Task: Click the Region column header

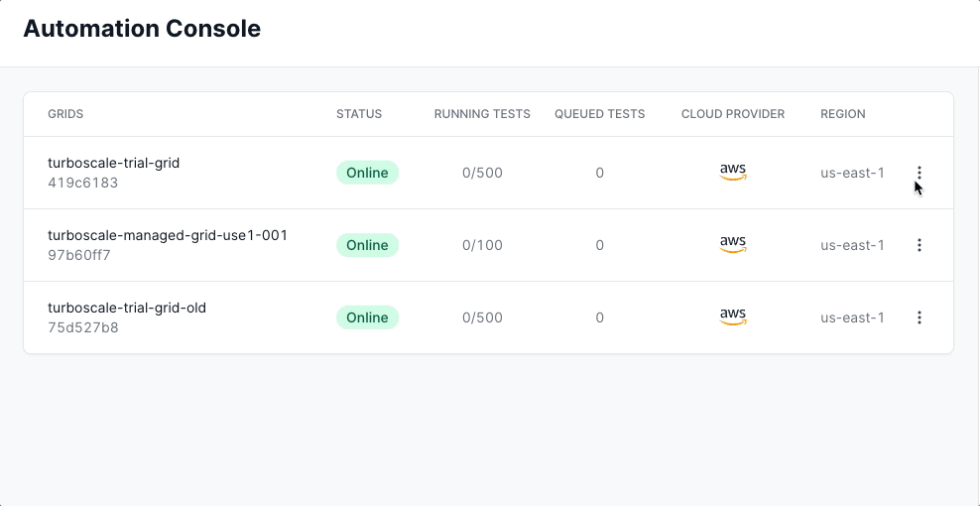Action: point(843,114)
